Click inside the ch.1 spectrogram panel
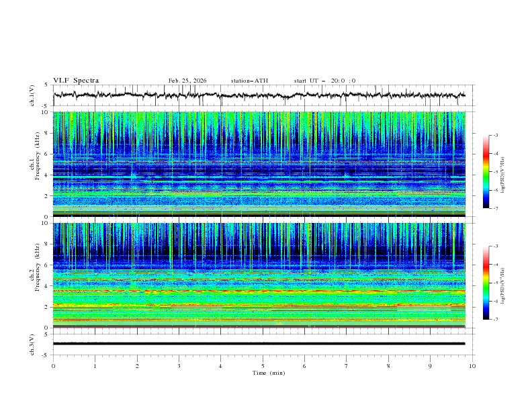532x411 pixels. [259, 164]
